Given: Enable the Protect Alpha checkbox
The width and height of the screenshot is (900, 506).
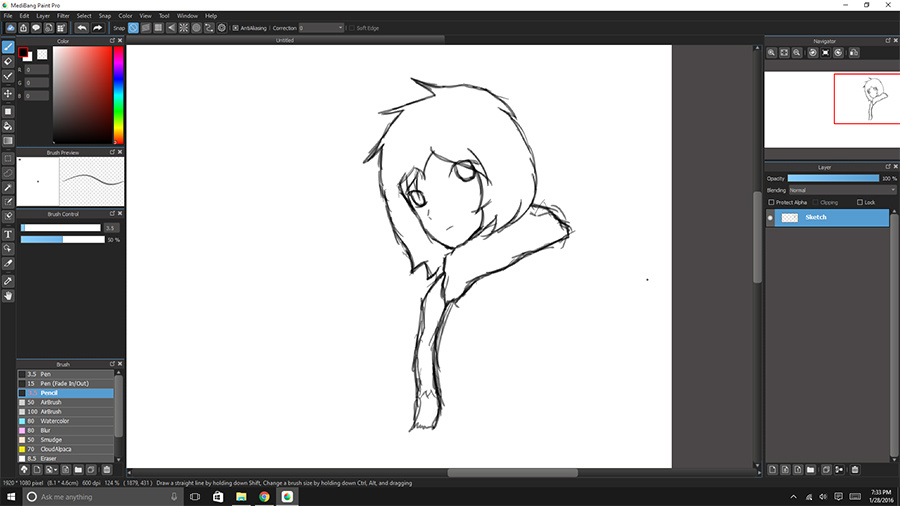Looking at the screenshot, I should click(771, 202).
